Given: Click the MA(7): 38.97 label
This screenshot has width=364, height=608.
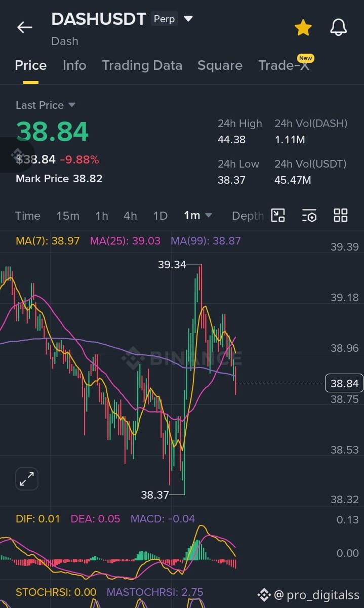Looking at the screenshot, I should (x=48, y=241).
